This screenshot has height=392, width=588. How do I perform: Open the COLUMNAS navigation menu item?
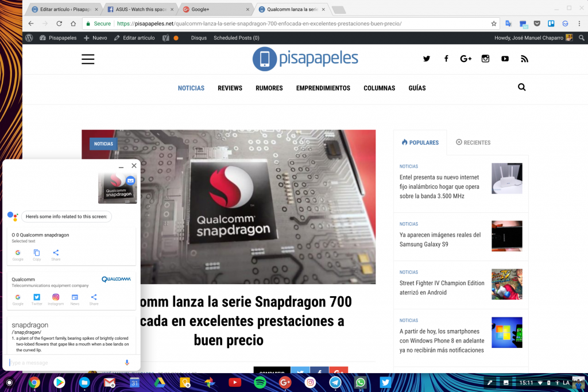379,88
